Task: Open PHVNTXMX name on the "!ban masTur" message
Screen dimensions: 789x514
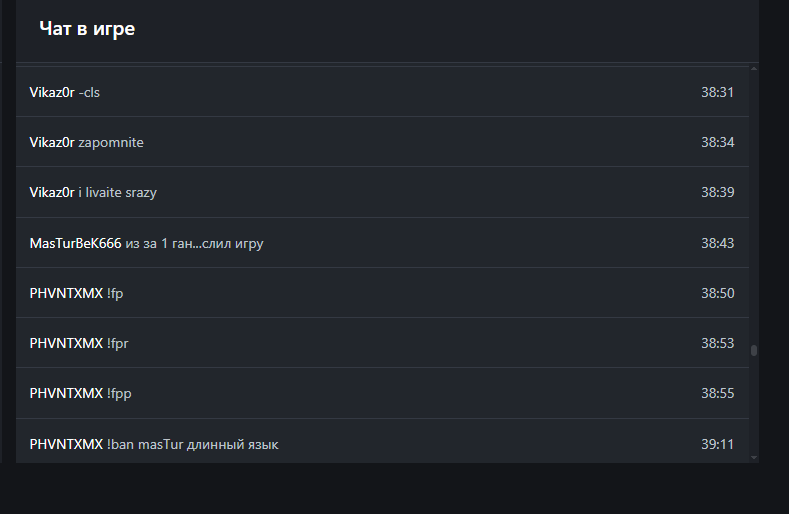Action: pos(66,444)
